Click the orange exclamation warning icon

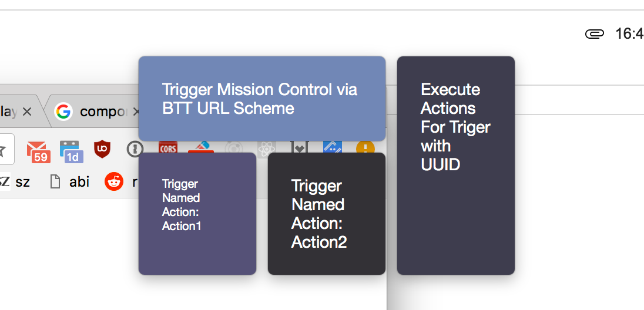coord(365,147)
